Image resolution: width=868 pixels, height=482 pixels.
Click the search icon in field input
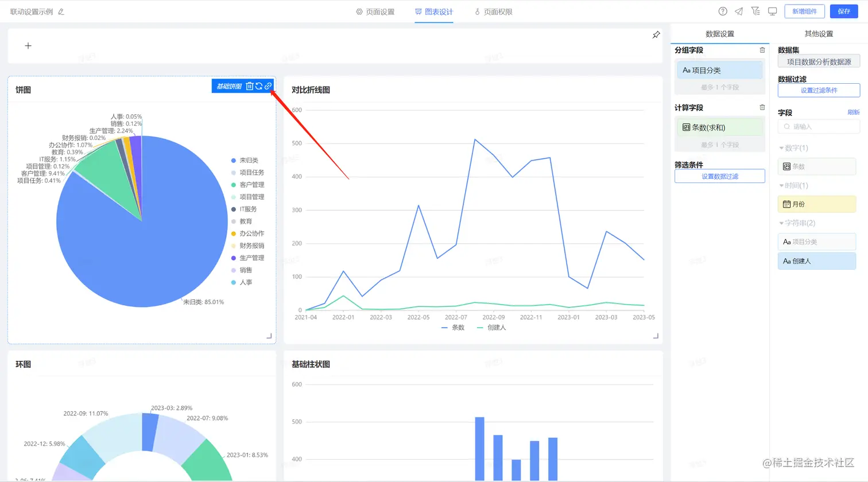[x=787, y=127]
